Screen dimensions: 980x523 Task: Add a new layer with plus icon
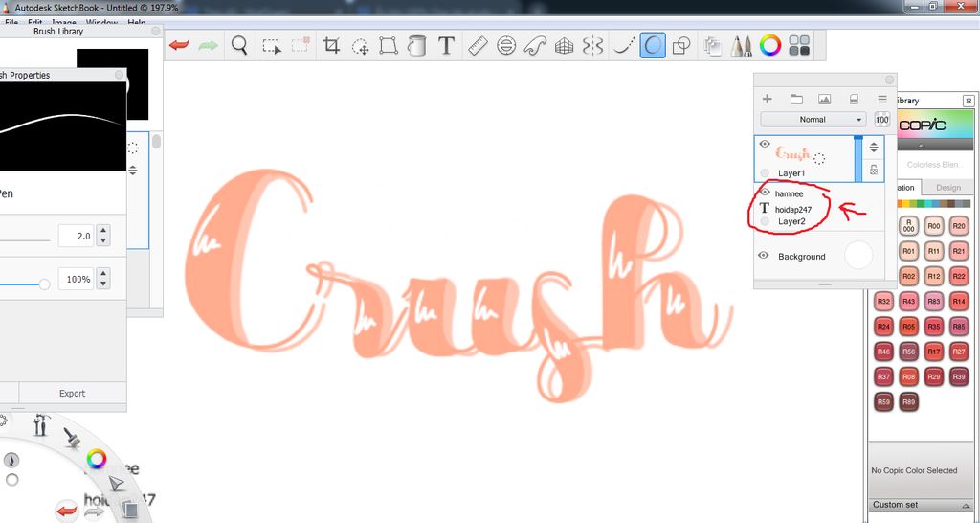point(768,99)
